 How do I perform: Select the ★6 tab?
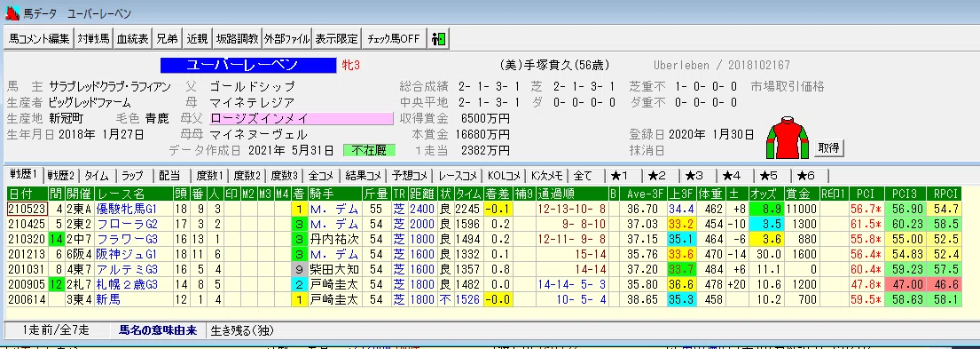(x=807, y=176)
